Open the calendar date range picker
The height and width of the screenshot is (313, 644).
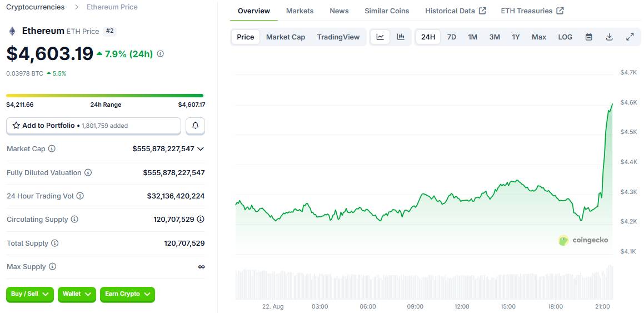(588, 37)
